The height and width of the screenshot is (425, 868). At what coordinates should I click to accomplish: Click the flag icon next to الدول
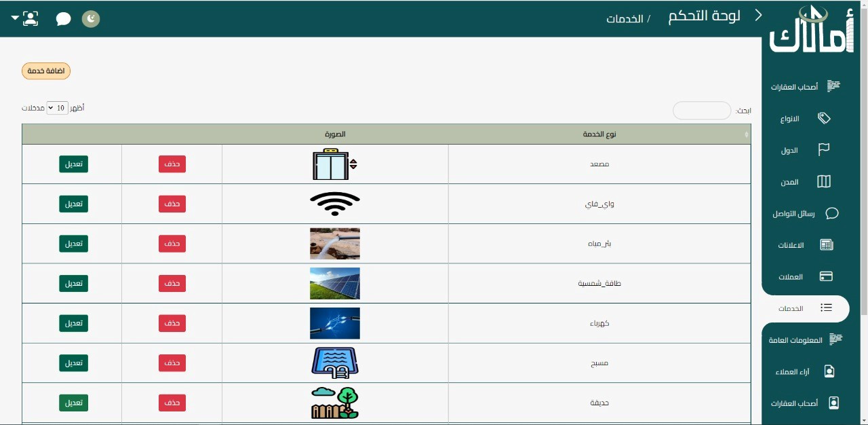point(824,149)
